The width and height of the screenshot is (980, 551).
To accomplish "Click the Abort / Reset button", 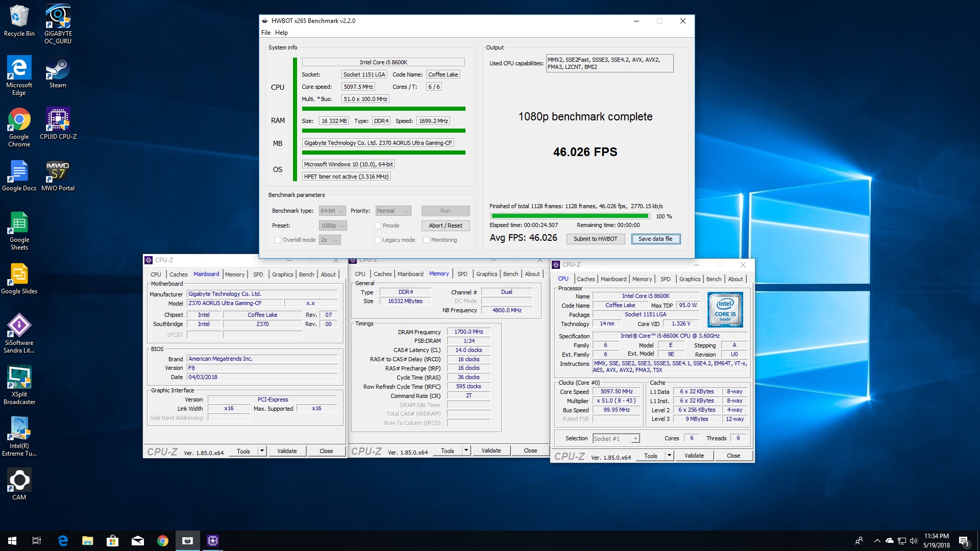I will tap(446, 226).
